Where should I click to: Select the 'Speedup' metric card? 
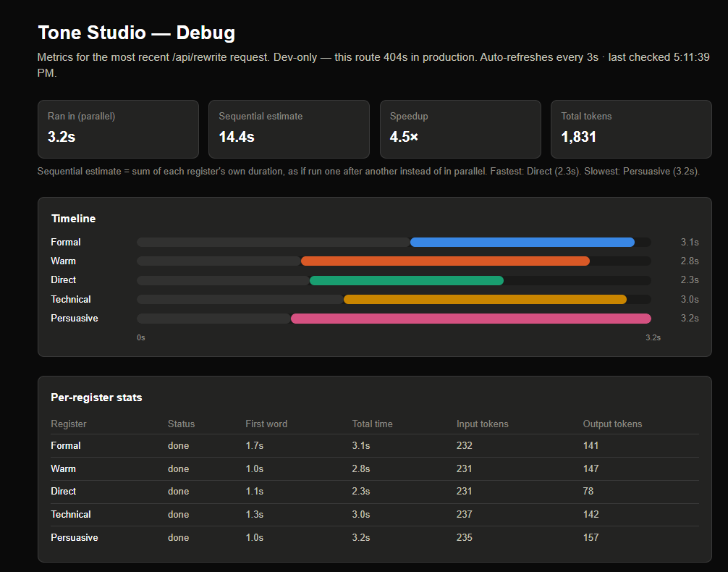pos(460,129)
